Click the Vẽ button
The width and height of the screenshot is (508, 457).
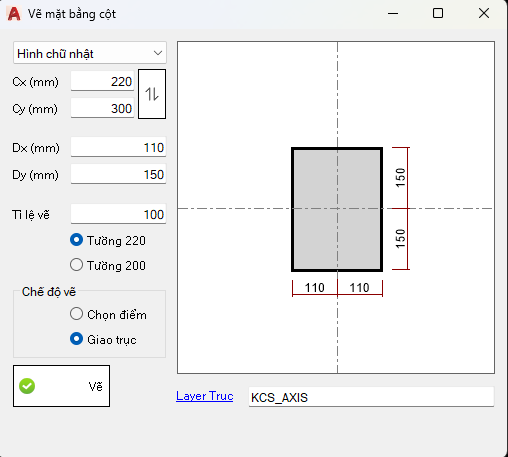pyautogui.click(x=61, y=386)
